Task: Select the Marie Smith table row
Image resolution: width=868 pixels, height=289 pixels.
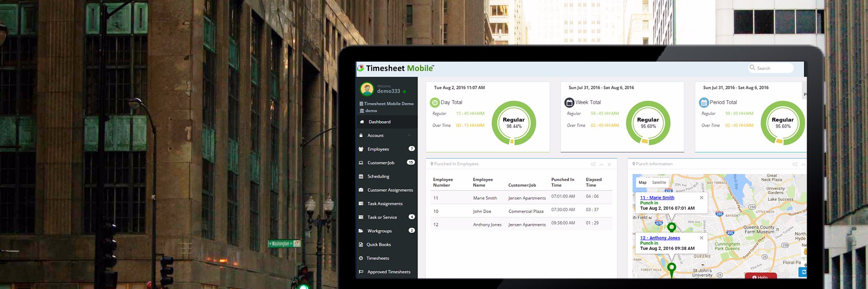Action: pos(521,197)
